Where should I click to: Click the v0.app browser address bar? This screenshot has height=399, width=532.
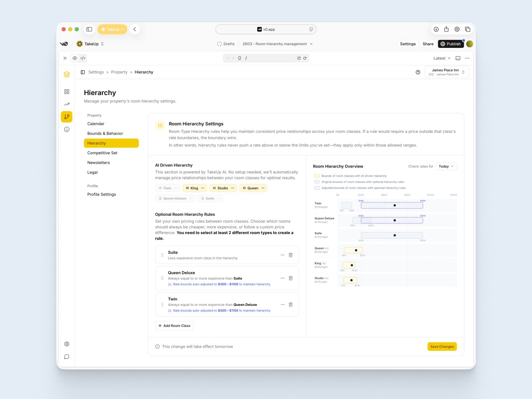[x=266, y=29]
